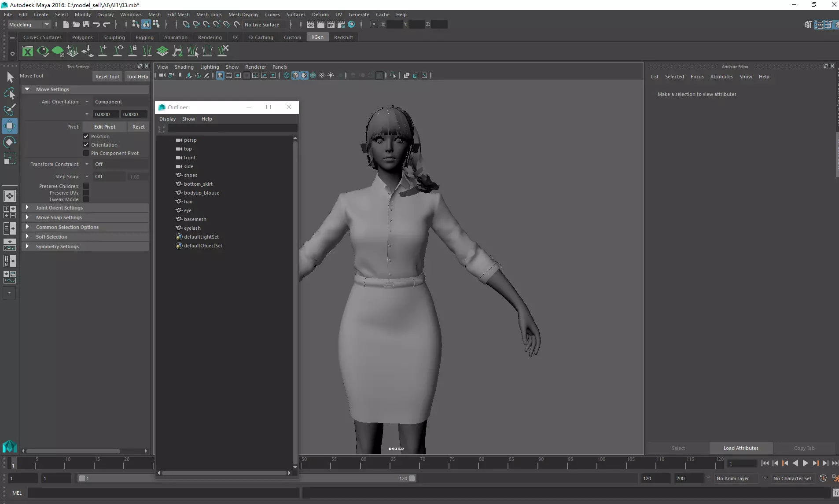839x504 pixels.
Task: Select the Rotate tool in toolbox
Action: click(x=10, y=142)
